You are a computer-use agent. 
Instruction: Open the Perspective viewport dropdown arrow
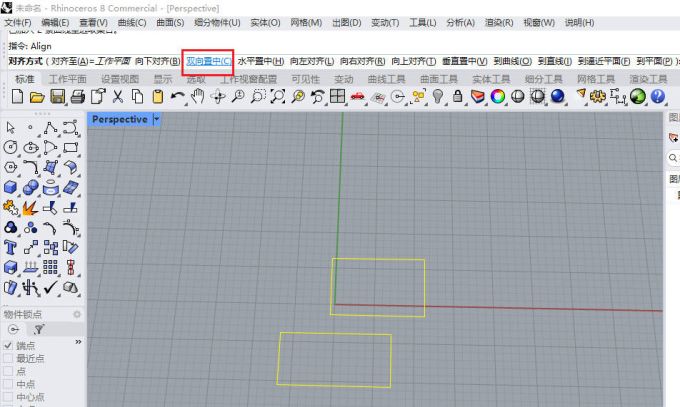click(x=156, y=119)
